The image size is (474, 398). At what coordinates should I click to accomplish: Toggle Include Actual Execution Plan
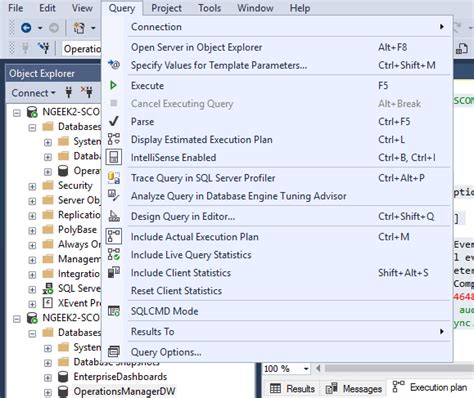[278, 237]
